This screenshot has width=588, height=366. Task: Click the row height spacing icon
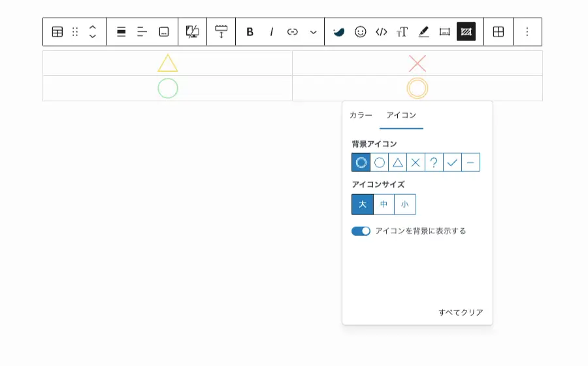click(x=221, y=32)
